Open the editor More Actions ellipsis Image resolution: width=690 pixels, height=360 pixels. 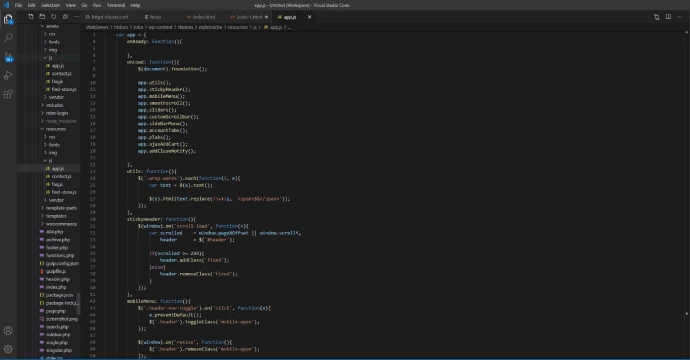pos(680,17)
